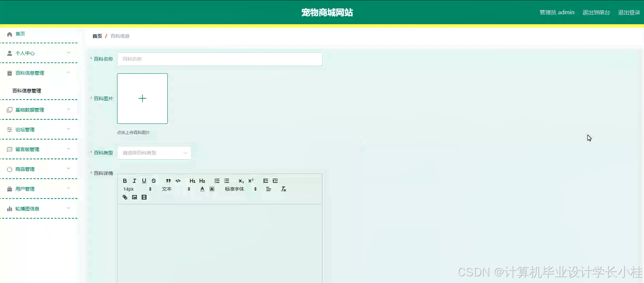Open the 首页 sidebar menu item
Viewport: 644px width, 283px height.
pyautogui.click(x=39, y=34)
